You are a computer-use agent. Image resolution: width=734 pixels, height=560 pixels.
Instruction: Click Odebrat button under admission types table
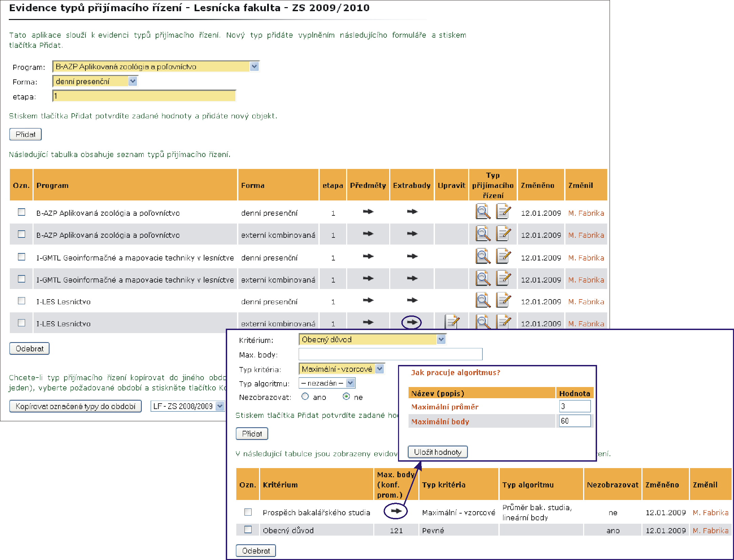pos(29,349)
